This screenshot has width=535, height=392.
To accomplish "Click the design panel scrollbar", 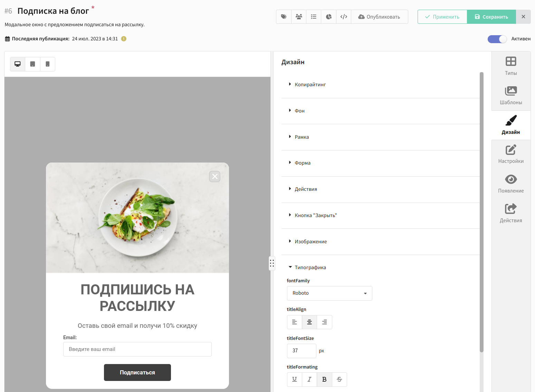I will coord(481,212).
